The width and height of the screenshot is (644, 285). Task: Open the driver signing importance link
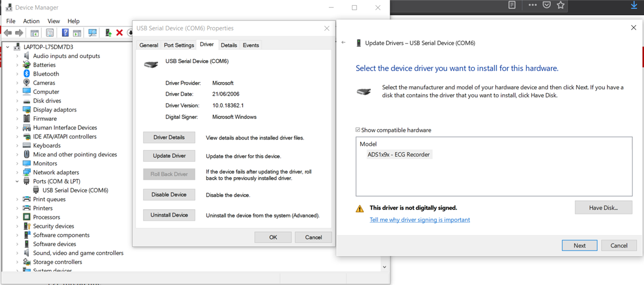(419, 220)
